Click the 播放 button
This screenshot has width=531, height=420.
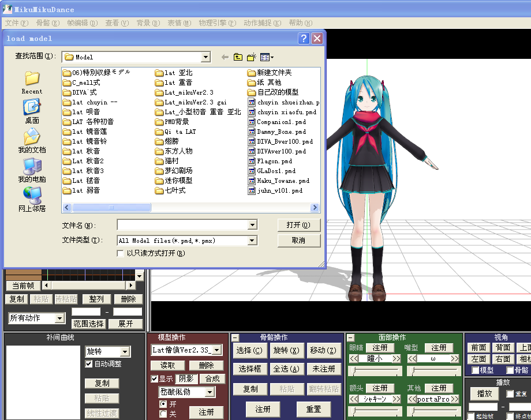click(x=484, y=394)
